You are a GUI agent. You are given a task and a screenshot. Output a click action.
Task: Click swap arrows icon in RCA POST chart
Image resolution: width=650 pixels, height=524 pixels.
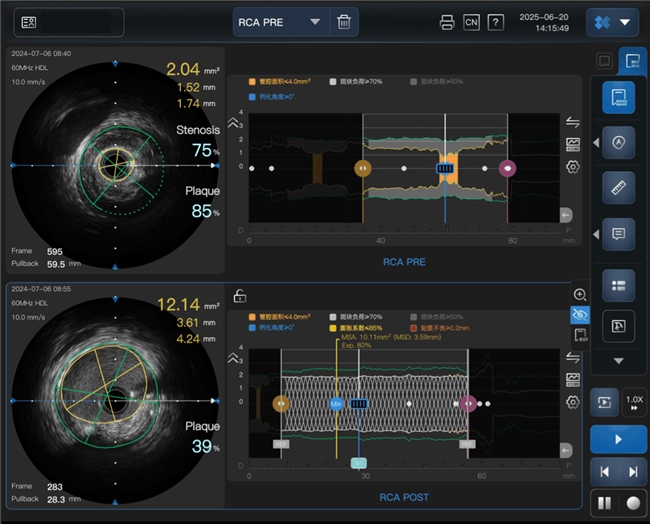click(x=573, y=357)
